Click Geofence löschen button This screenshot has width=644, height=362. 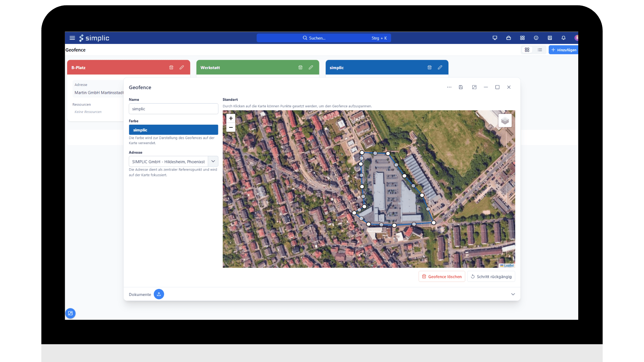tap(442, 277)
